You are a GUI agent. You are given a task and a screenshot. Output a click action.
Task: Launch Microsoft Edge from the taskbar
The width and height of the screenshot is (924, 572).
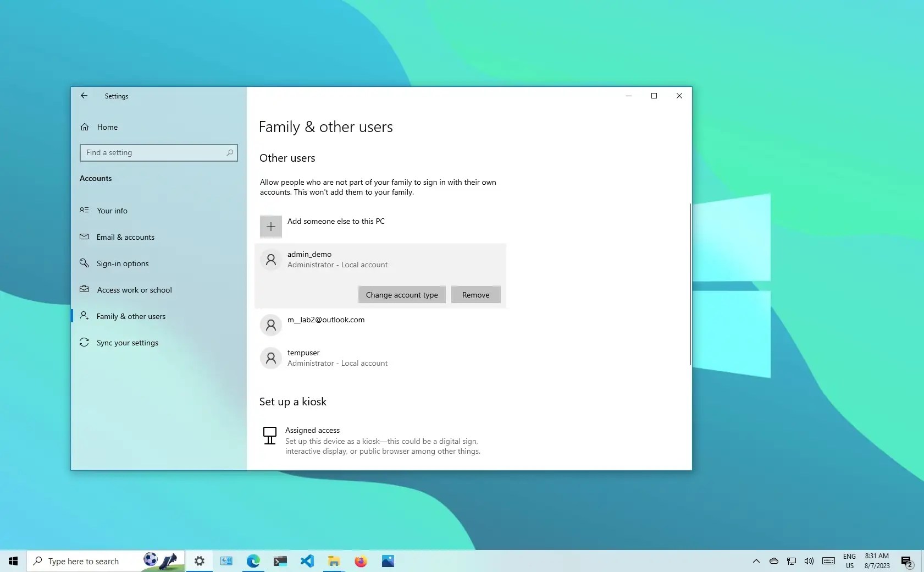[253, 561]
